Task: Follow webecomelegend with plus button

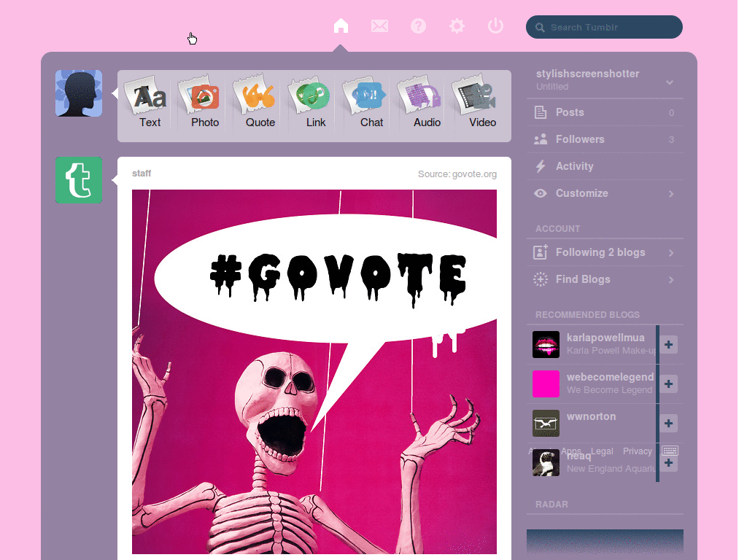Action: (668, 384)
